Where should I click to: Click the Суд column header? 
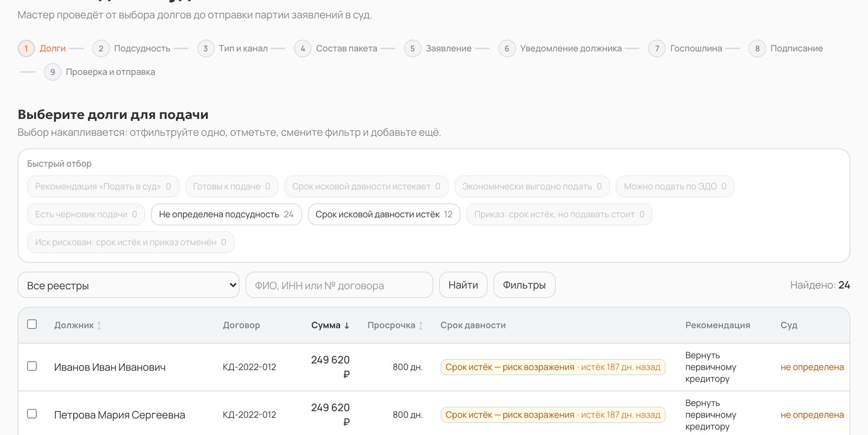click(x=789, y=325)
